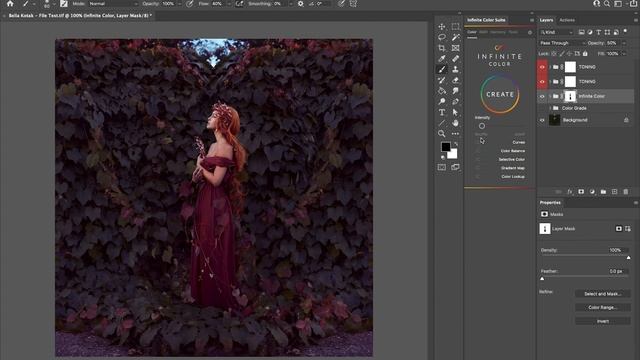Click the delete layer trash icon

click(x=626, y=191)
